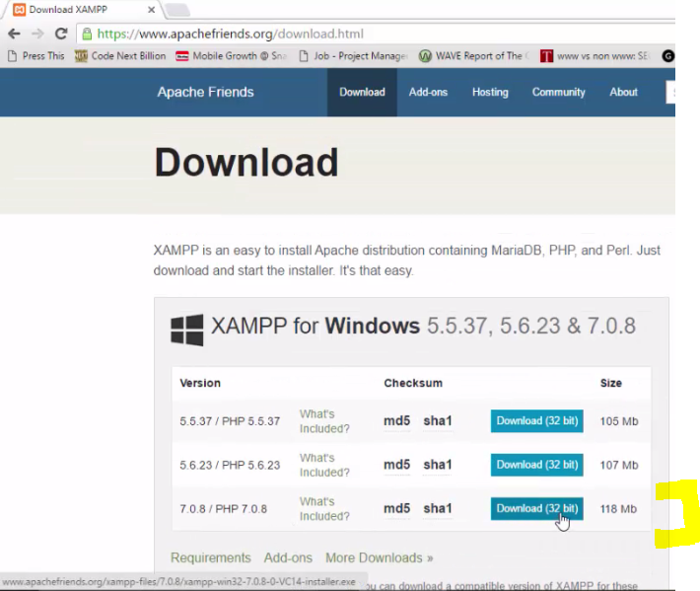Open the www vs non www bookmark

[x=595, y=56]
